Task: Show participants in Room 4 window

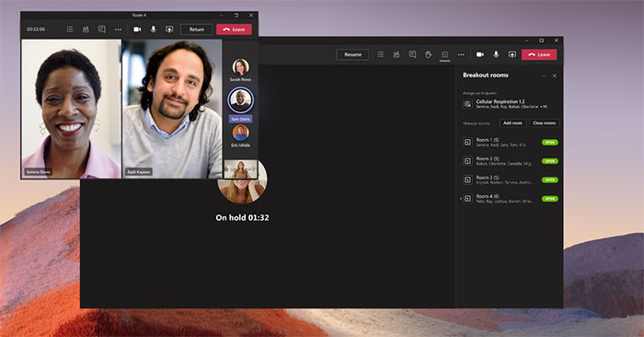Action: click(x=86, y=29)
